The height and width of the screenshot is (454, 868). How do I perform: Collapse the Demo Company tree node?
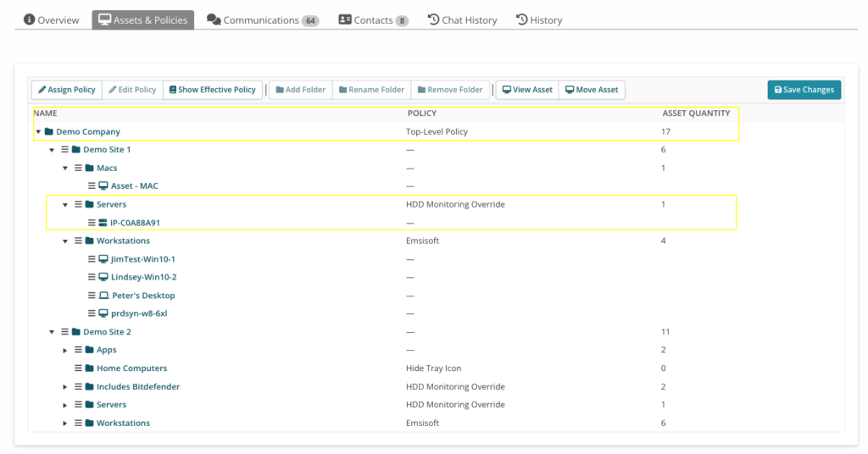pyautogui.click(x=38, y=132)
